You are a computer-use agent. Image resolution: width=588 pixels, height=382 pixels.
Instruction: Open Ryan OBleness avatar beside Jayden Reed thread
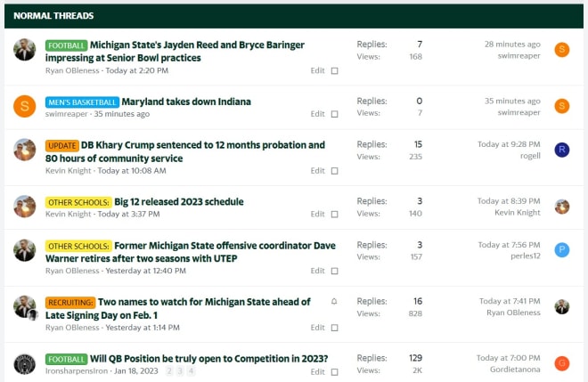[x=25, y=50]
